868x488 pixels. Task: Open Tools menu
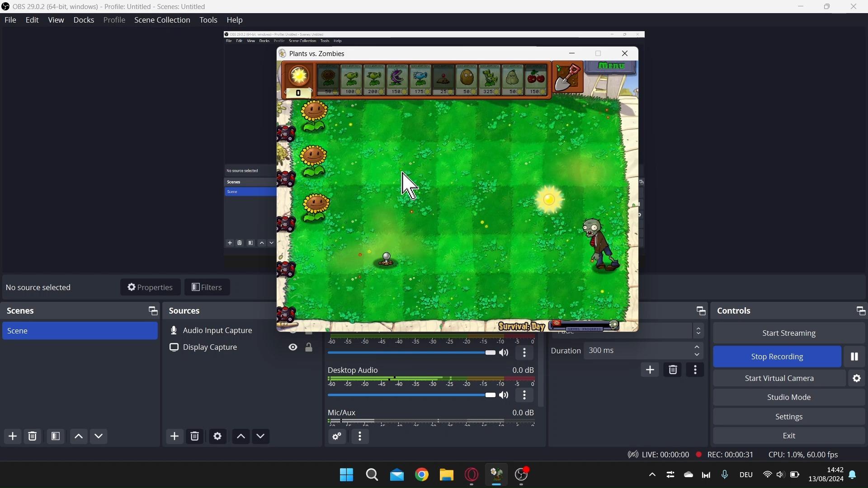pyautogui.click(x=208, y=20)
